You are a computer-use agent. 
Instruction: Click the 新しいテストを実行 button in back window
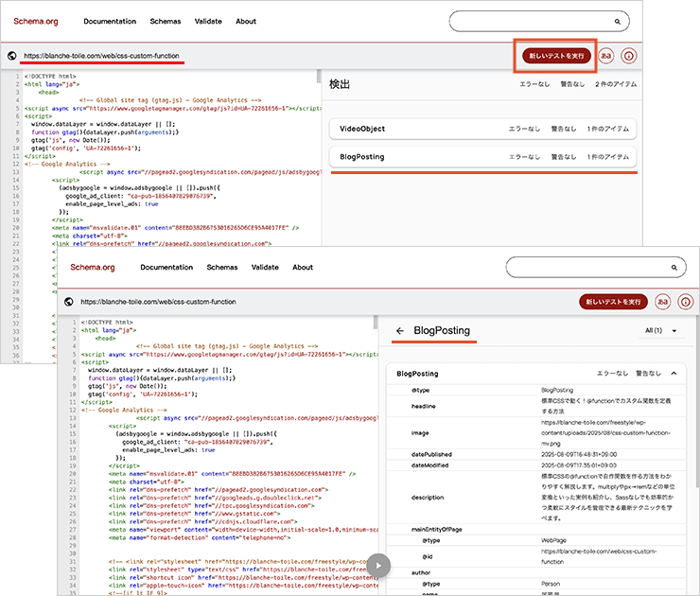(x=556, y=56)
